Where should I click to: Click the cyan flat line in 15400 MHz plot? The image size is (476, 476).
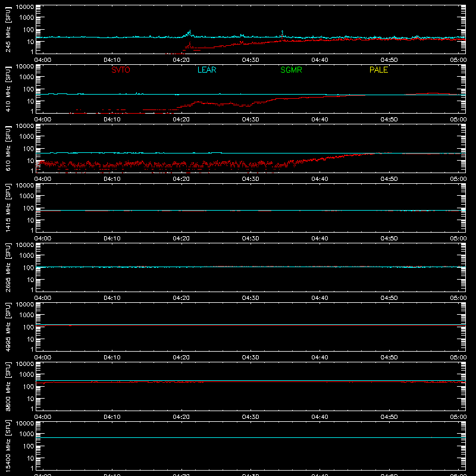click(250, 437)
